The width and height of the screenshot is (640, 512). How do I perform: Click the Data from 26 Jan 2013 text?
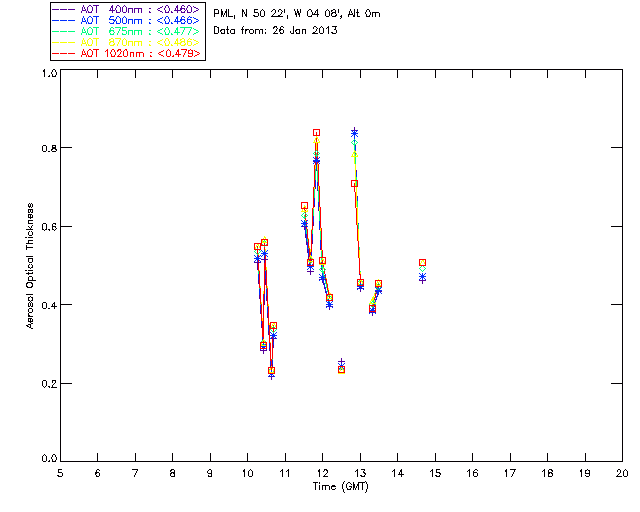click(x=275, y=31)
